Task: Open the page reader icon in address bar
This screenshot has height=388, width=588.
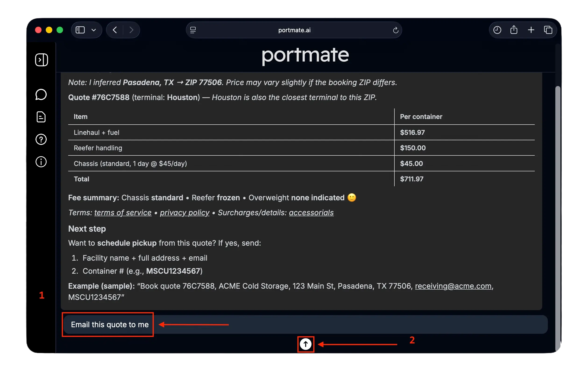Action: coord(193,30)
